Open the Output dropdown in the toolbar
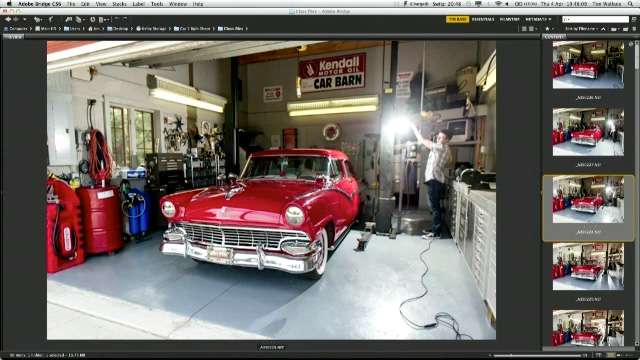The image size is (640, 360). tap(104, 19)
